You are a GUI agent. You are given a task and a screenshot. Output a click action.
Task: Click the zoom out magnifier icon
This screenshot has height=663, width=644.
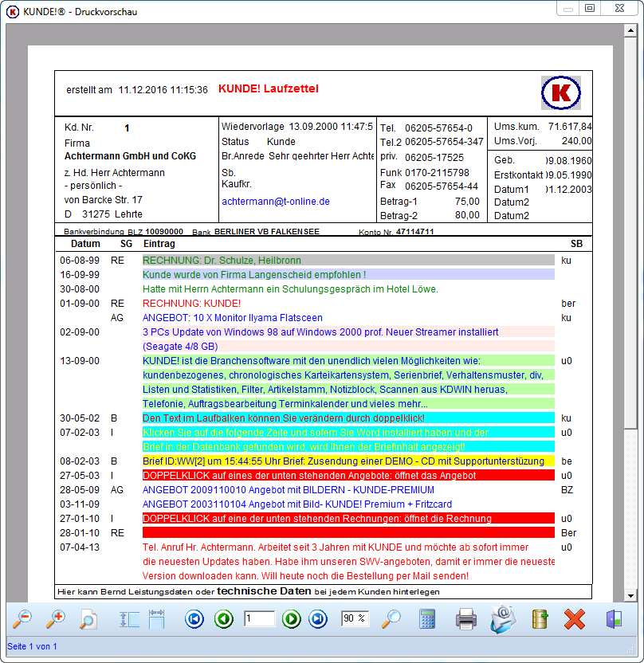pyautogui.click(x=22, y=619)
